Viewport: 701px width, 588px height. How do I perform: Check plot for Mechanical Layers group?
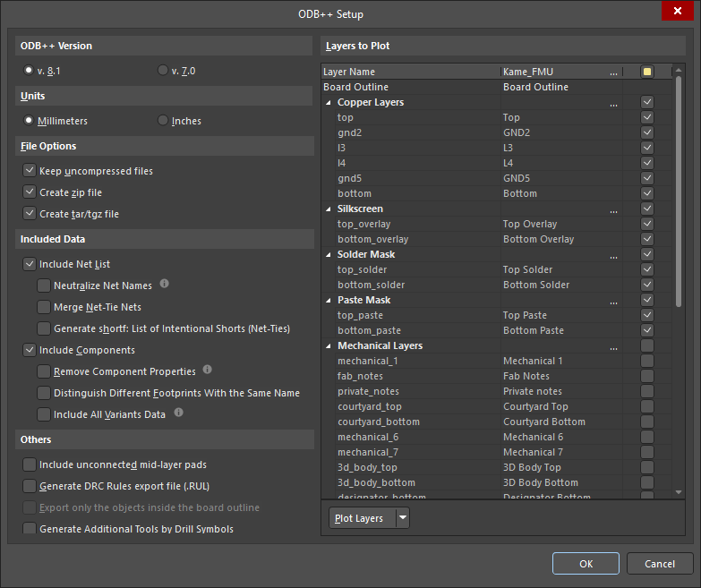coord(647,345)
